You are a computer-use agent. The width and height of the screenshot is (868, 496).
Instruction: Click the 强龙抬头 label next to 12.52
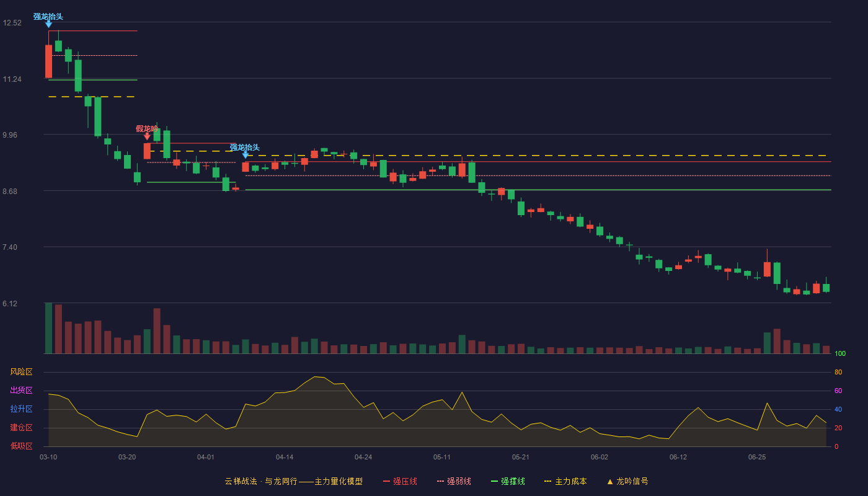click(48, 17)
